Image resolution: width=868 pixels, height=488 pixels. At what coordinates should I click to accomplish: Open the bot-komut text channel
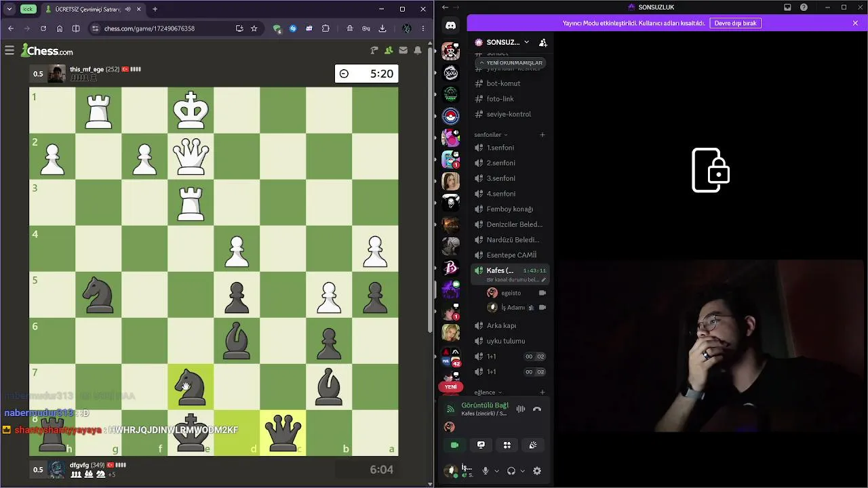tap(510, 83)
